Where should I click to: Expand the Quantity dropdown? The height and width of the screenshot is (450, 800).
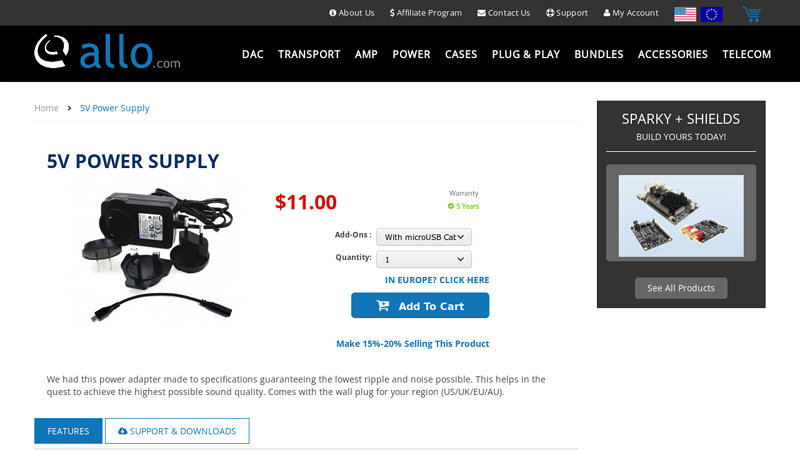click(x=424, y=259)
